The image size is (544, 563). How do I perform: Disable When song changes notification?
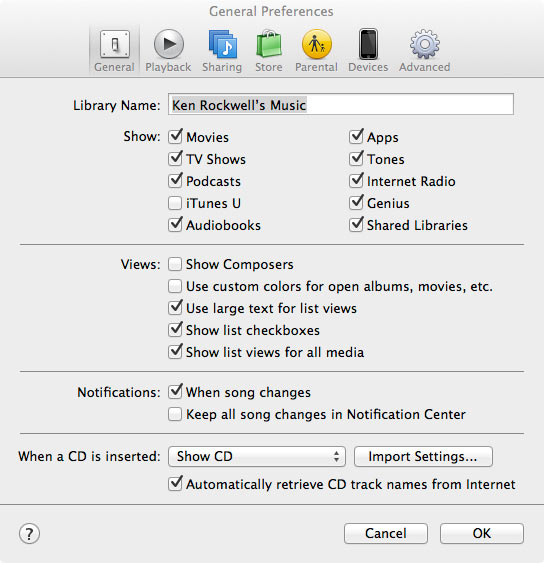(175, 392)
